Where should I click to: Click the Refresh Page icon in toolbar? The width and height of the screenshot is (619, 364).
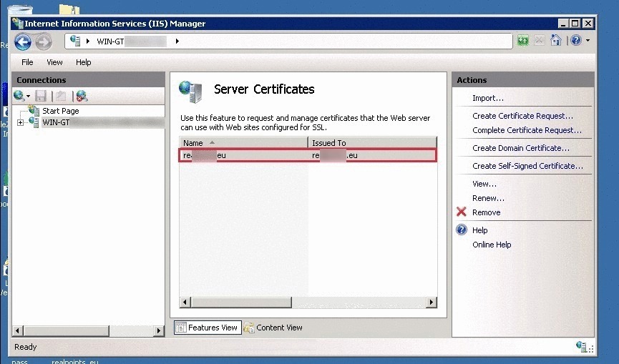[523, 41]
